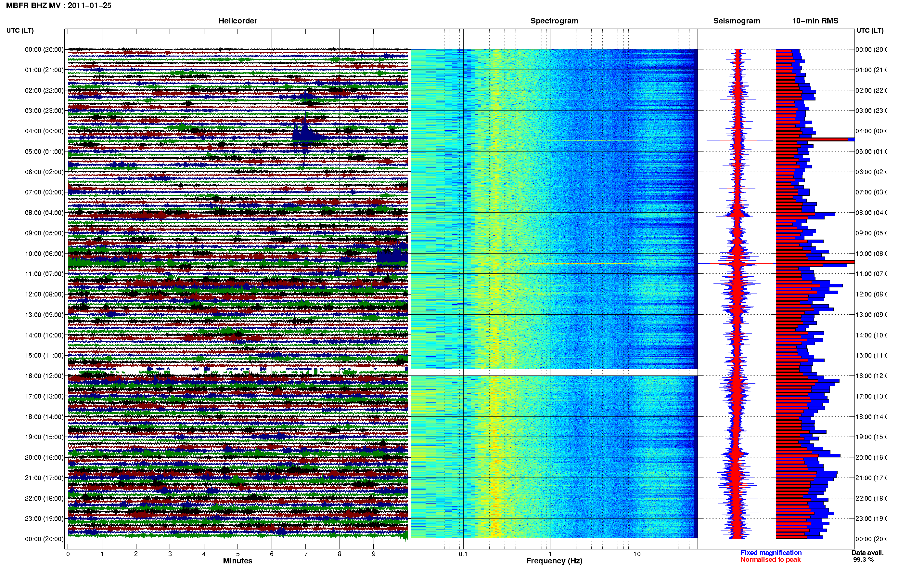
Task: Click the 1 Hz frequency tick label
Action: point(550,554)
